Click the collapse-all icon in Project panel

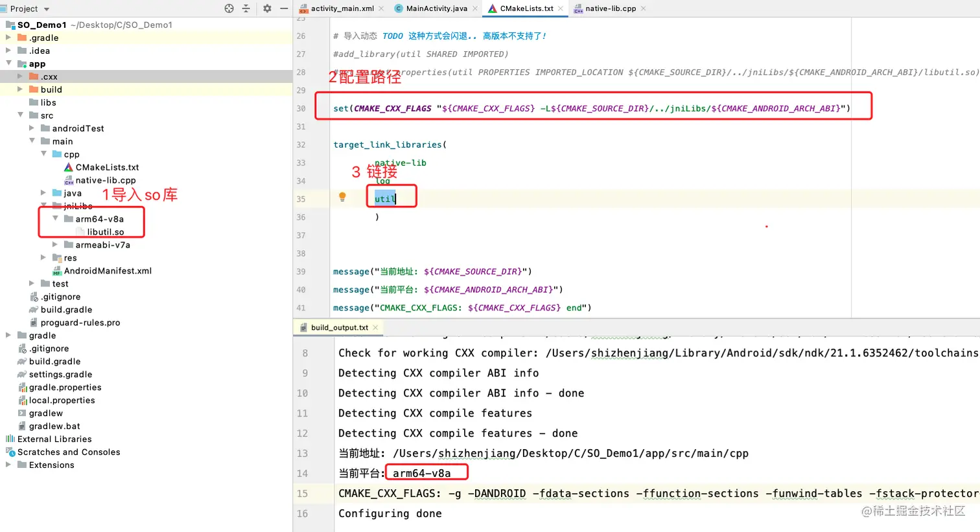click(246, 8)
